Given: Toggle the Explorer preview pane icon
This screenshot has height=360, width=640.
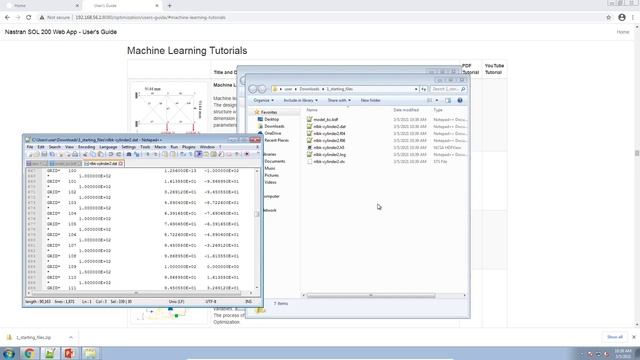Looking at the screenshot, I should coord(448,100).
